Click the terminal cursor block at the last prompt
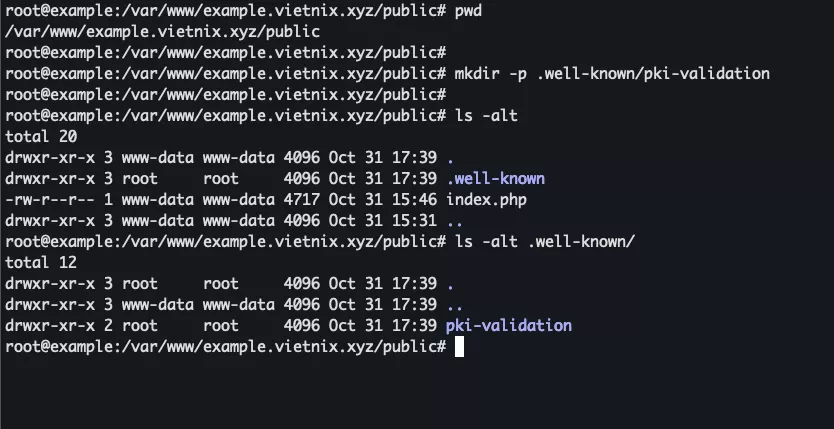The height and width of the screenshot is (429, 834). 459,346
